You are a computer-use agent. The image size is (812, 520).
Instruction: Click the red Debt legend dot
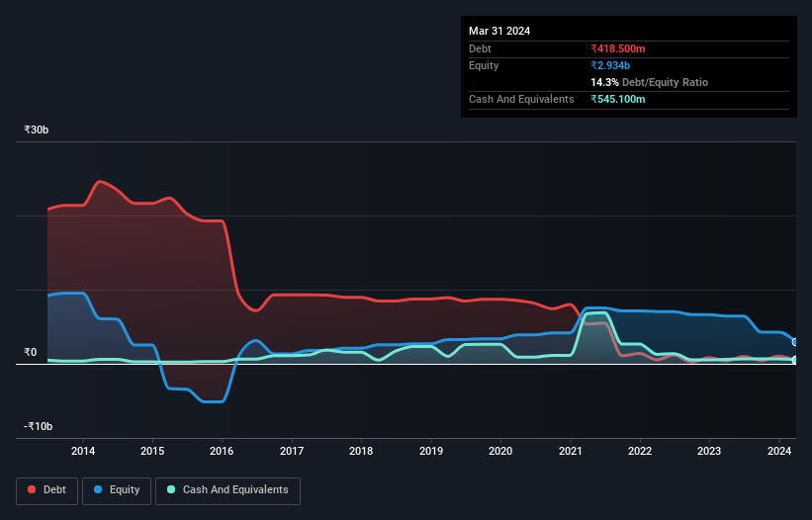32,489
